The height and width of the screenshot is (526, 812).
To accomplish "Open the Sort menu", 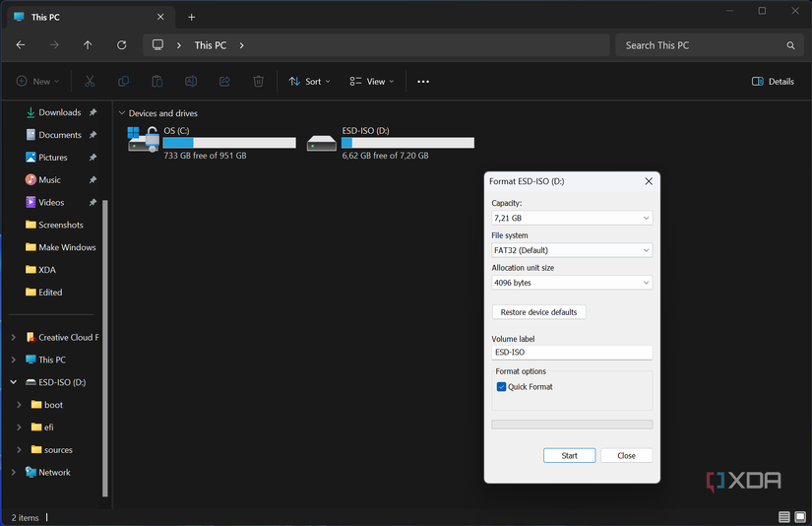I will [x=309, y=82].
